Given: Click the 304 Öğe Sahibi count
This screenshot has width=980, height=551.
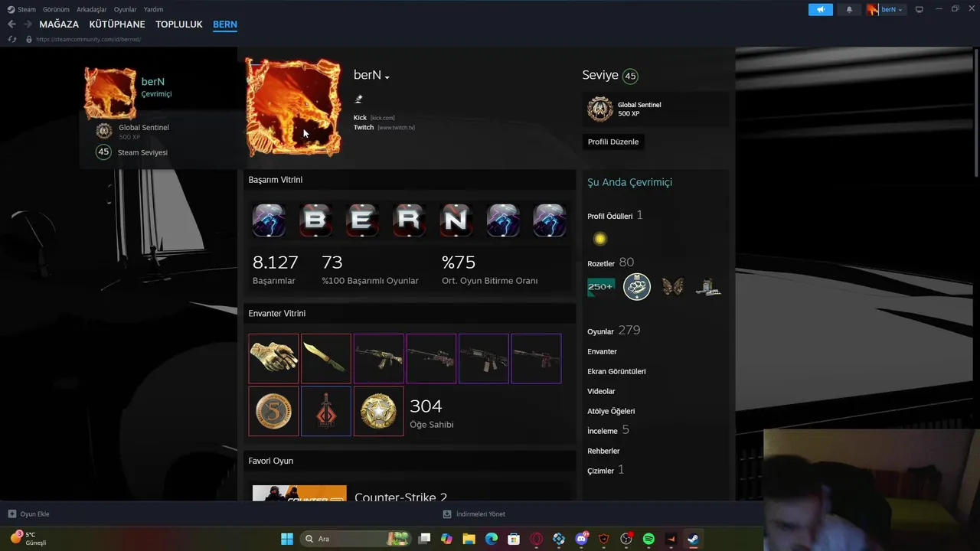Looking at the screenshot, I should (x=432, y=413).
